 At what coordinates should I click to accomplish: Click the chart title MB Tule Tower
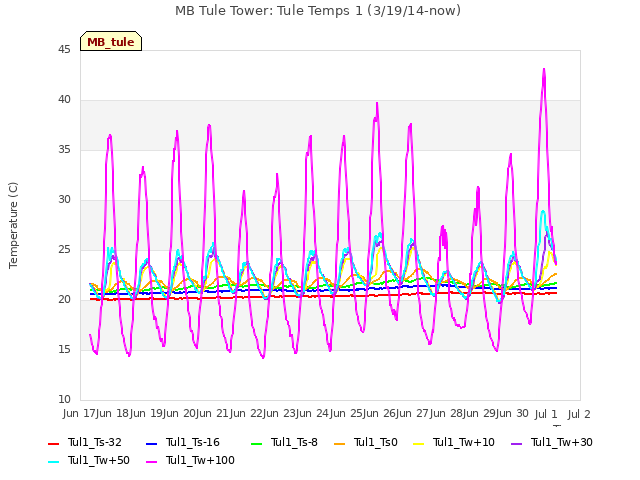point(318,11)
